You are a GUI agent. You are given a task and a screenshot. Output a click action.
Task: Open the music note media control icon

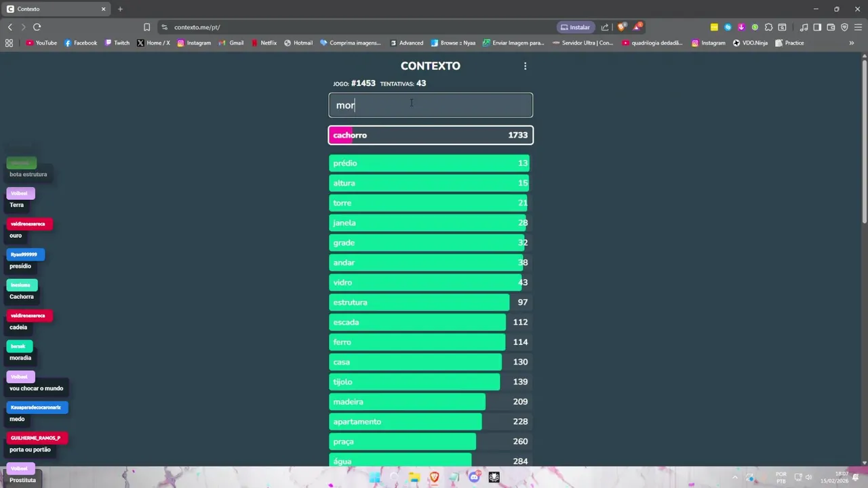[x=804, y=27]
